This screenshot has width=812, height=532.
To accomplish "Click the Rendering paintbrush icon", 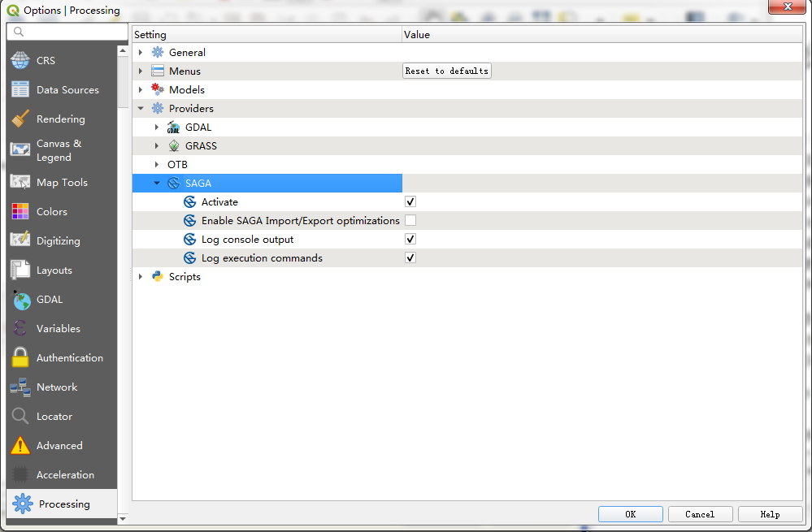I will click(20, 119).
